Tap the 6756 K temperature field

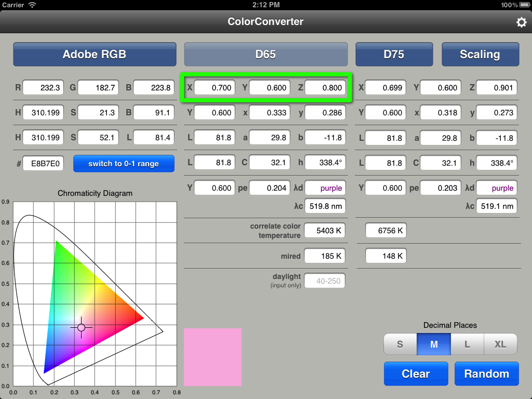coord(386,230)
